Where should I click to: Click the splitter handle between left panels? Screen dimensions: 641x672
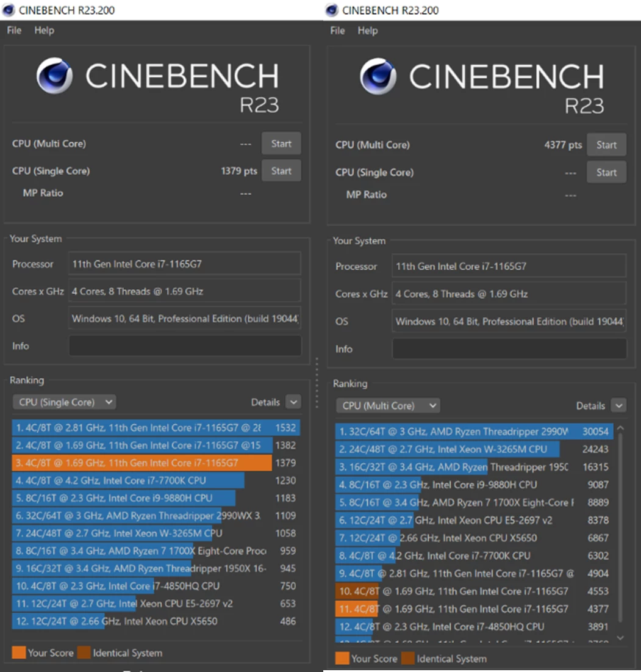pos(317,382)
